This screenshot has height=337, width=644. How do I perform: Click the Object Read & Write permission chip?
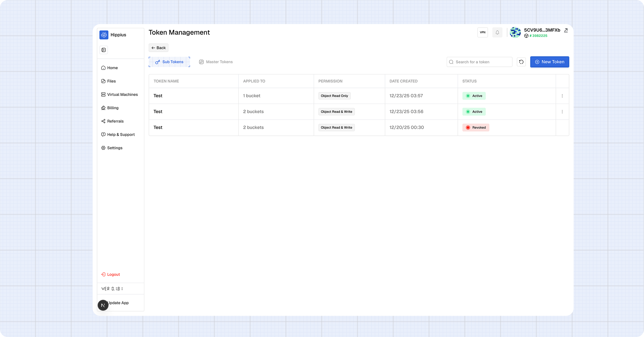pyautogui.click(x=336, y=111)
